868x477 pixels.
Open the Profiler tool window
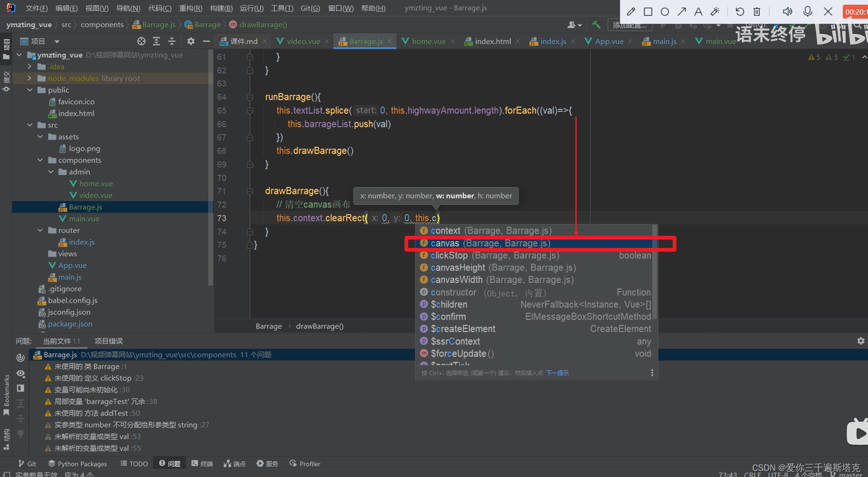(x=305, y=463)
